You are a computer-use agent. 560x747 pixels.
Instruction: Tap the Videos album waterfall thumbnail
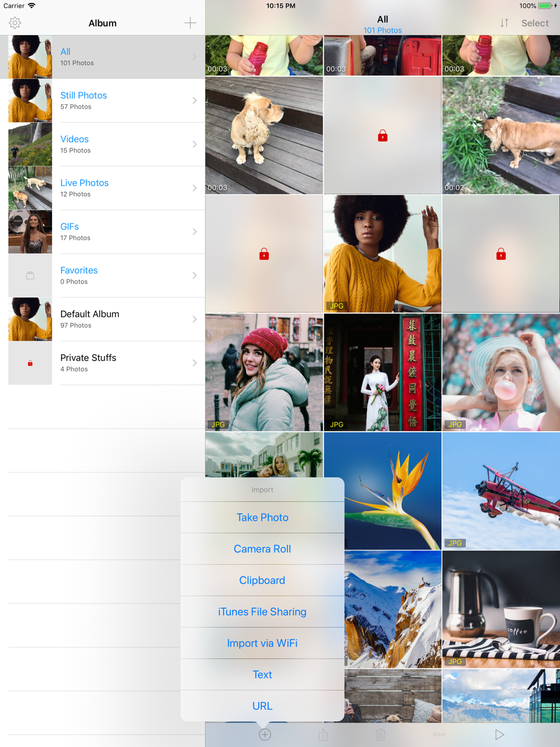[x=30, y=144]
